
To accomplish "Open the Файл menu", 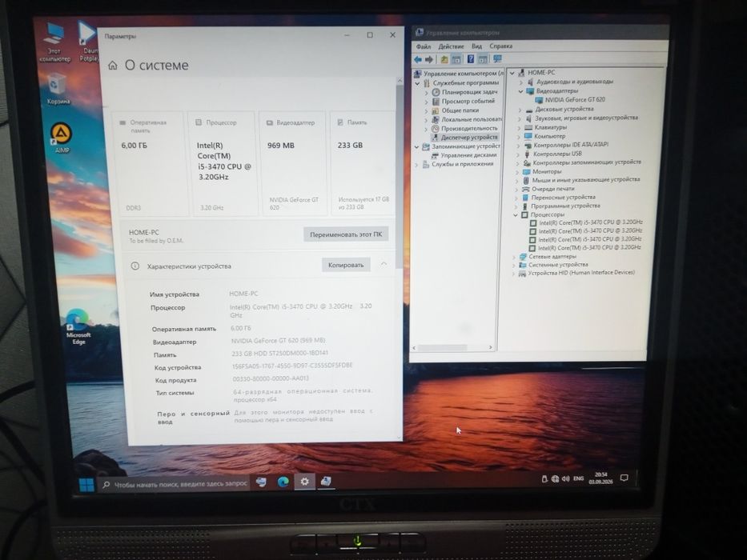I will pyautogui.click(x=423, y=46).
